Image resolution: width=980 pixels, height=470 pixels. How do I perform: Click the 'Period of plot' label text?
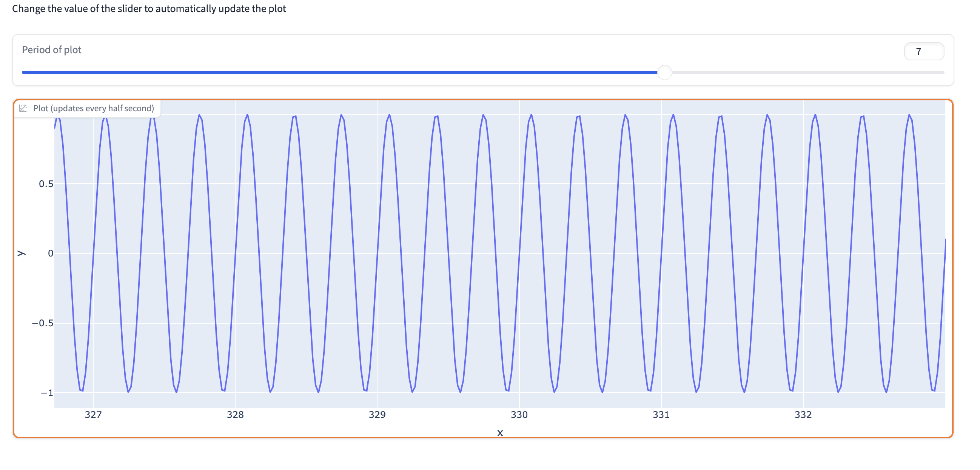point(52,50)
